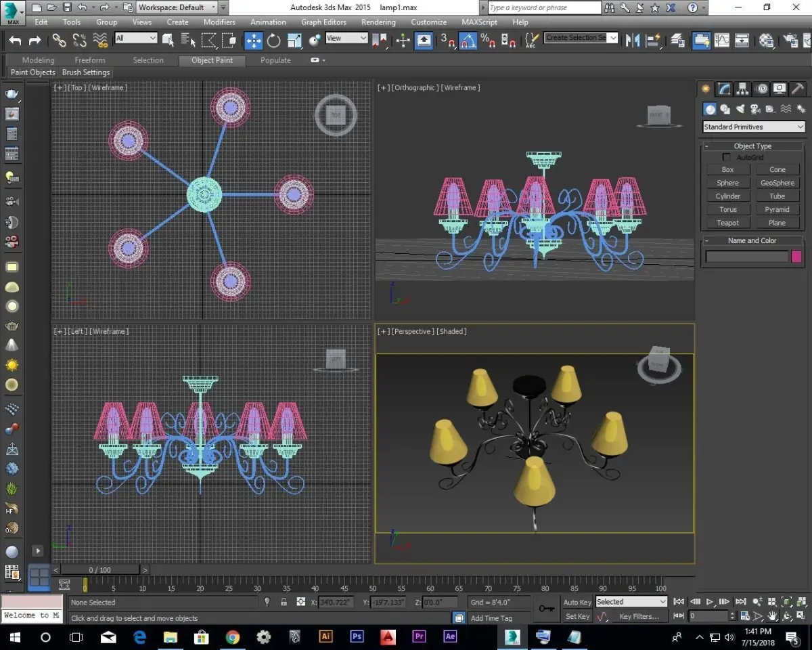Viewport: 812px width, 650px height.
Task: Click the Set Keys key icon
Action: pyautogui.click(x=546, y=609)
